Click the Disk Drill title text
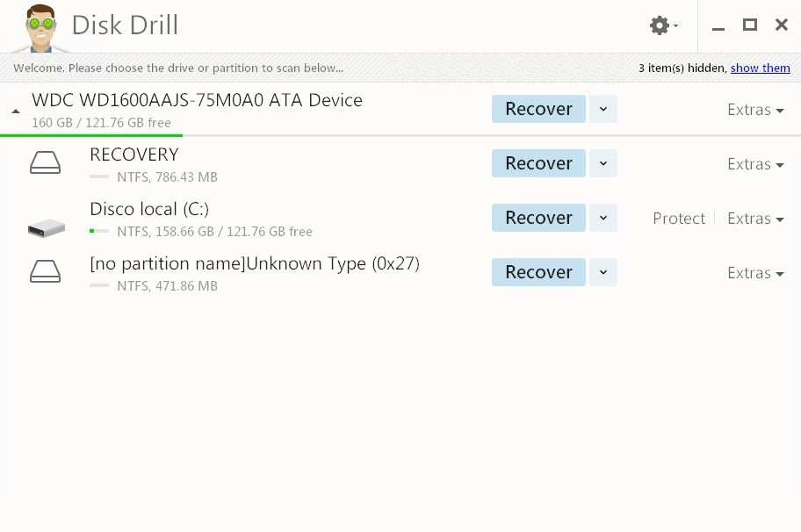 point(125,25)
